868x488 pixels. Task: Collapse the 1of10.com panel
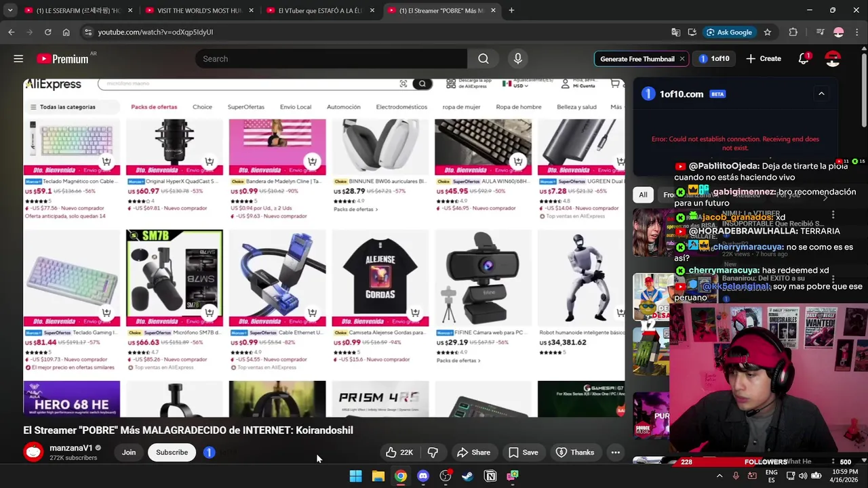coord(821,94)
